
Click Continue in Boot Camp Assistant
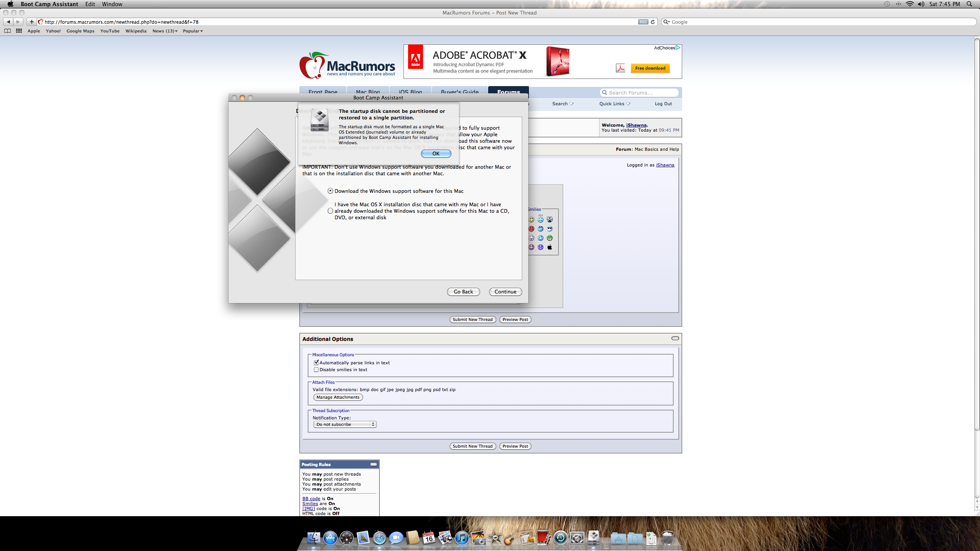click(x=505, y=292)
